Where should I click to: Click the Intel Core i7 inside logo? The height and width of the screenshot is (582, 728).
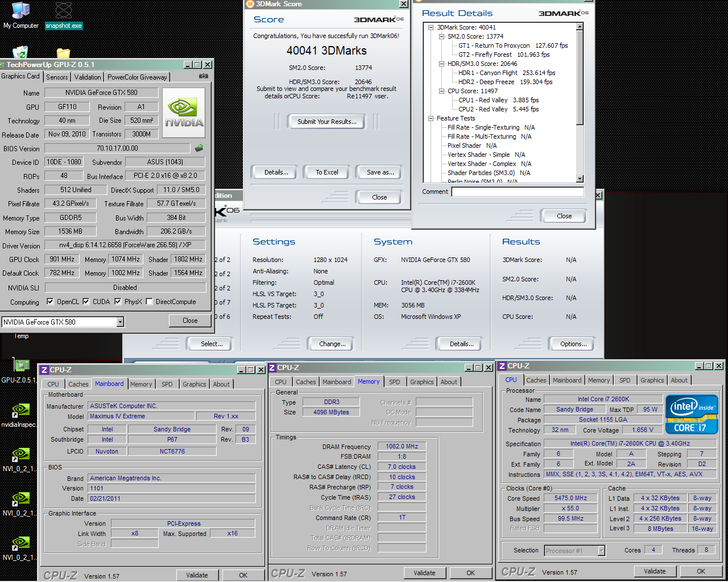pos(692,415)
